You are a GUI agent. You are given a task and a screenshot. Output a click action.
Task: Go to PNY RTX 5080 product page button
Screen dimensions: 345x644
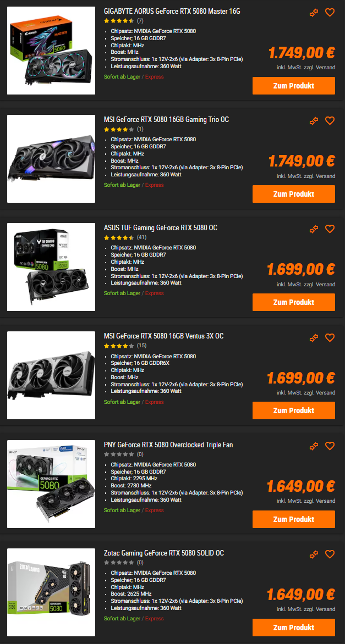(294, 519)
